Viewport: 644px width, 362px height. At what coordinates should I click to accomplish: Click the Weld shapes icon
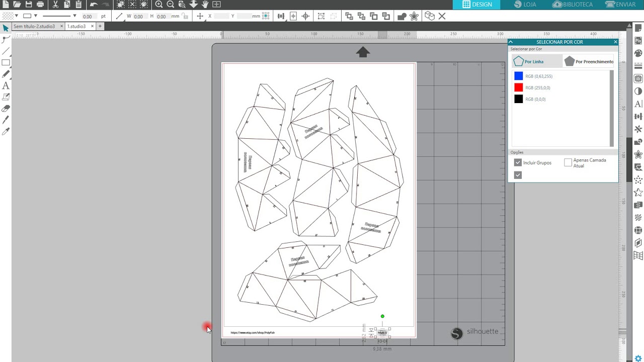pyautogui.click(x=402, y=16)
